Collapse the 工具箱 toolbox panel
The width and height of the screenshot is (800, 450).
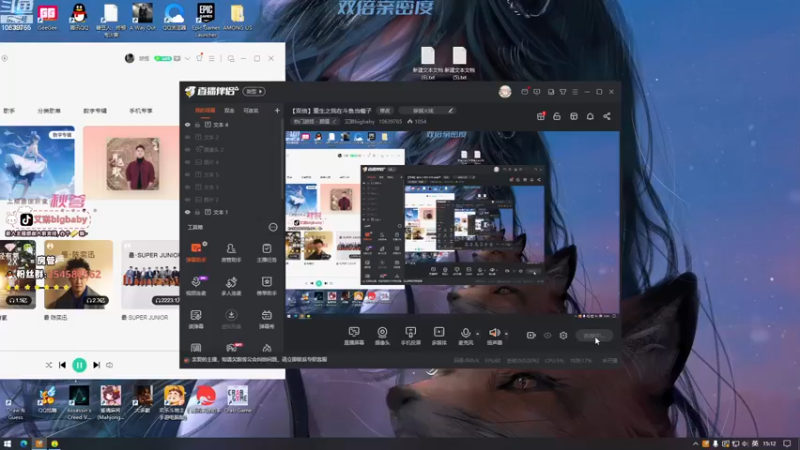[273, 227]
